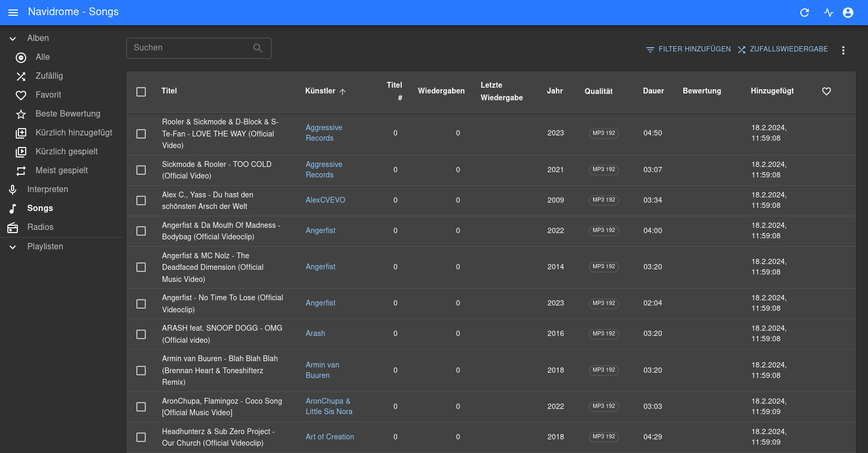Sort by Jahr column header

point(555,91)
